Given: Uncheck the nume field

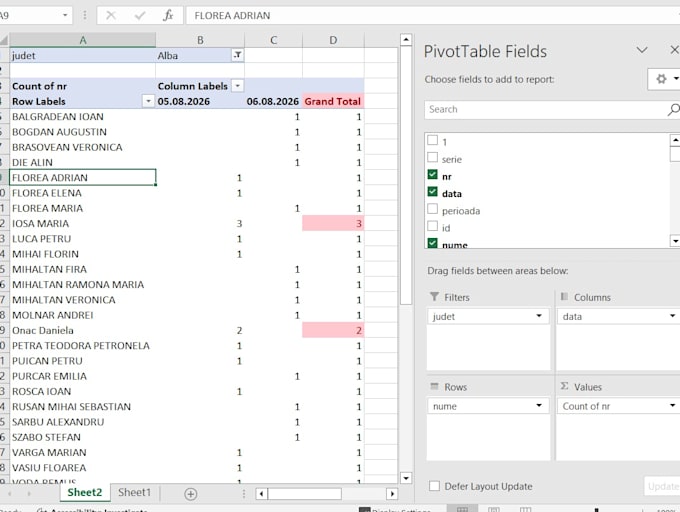Looking at the screenshot, I should pyautogui.click(x=432, y=243).
